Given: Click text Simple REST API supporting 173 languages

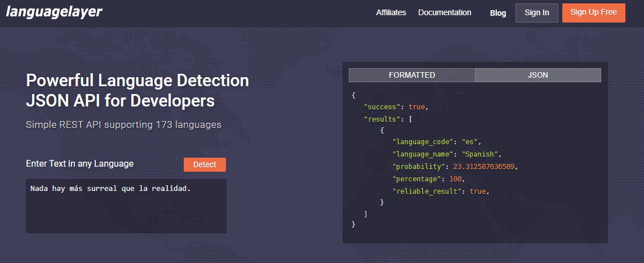Looking at the screenshot, I should (123, 124).
